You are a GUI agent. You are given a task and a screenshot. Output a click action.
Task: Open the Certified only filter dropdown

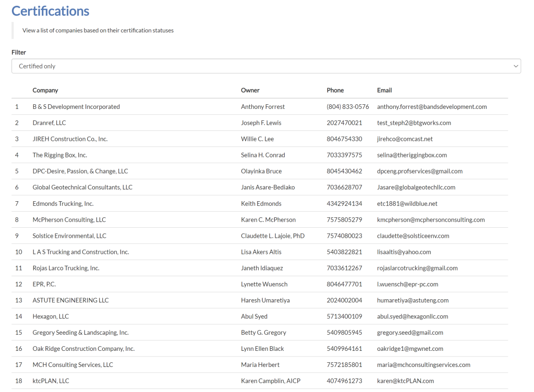[x=266, y=66]
